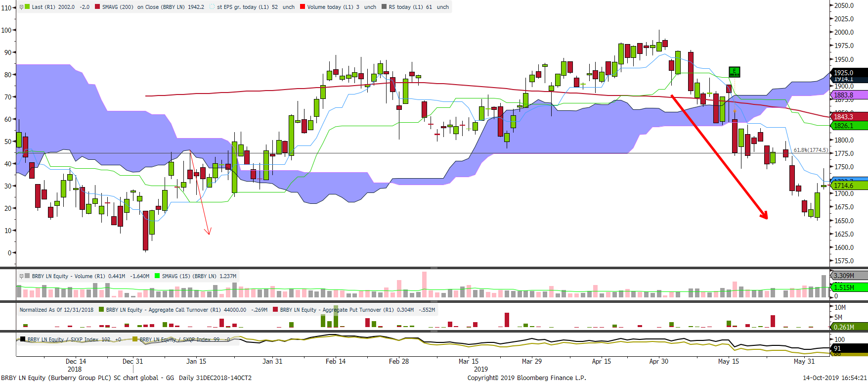Click the 1925.0 black price tag
Image resolution: width=868 pixels, height=382 pixels.
point(849,72)
